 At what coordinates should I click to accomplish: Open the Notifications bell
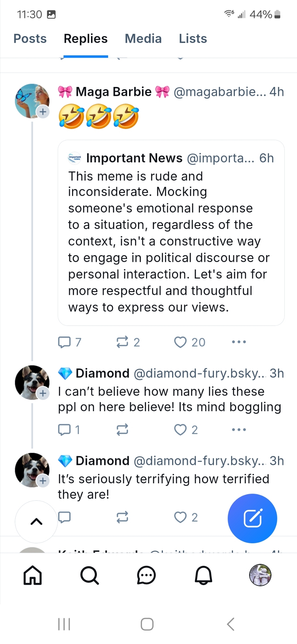203,575
